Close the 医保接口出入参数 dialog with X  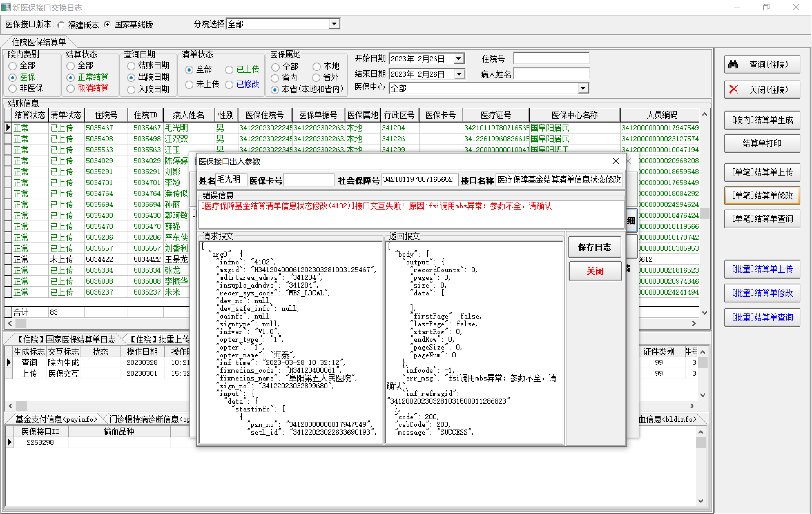click(615, 161)
